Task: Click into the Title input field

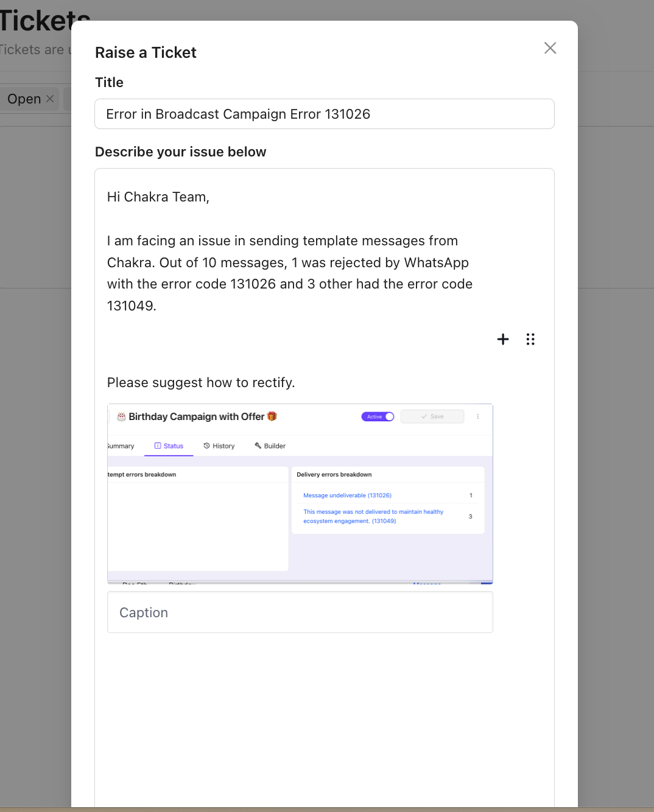Action: click(x=324, y=114)
